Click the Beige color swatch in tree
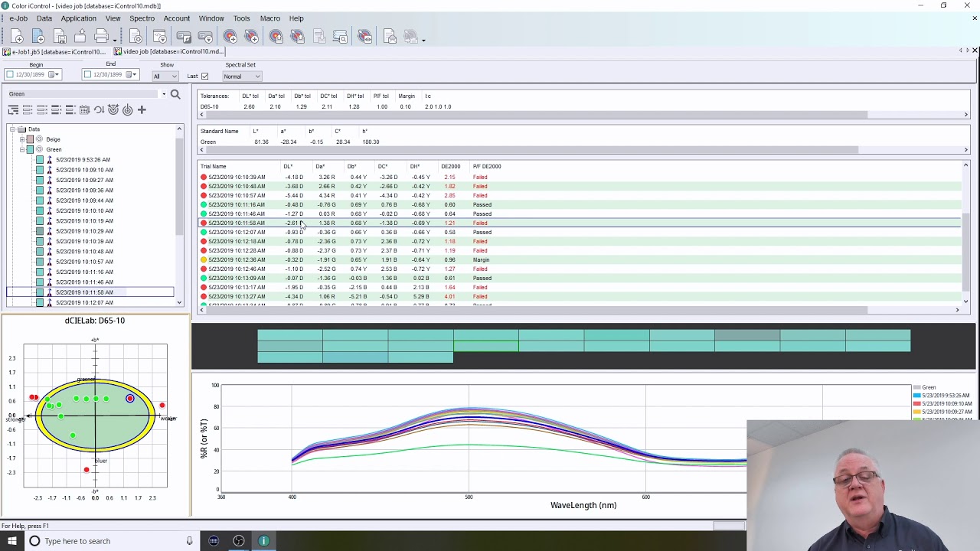The width and height of the screenshot is (980, 551). (x=30, y=139)
